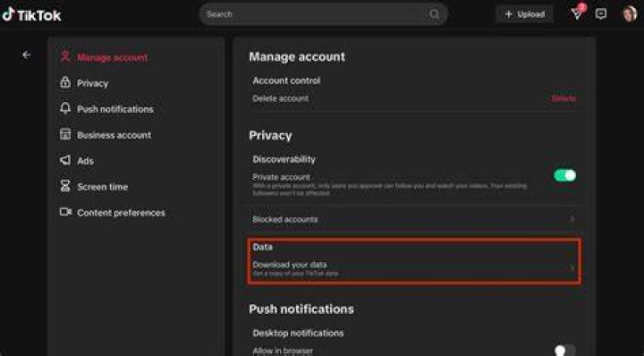The width and height of the screenshot is (644, 356).
Task: Enable Allow in browser notifications toggle
Action: point(564,351)
